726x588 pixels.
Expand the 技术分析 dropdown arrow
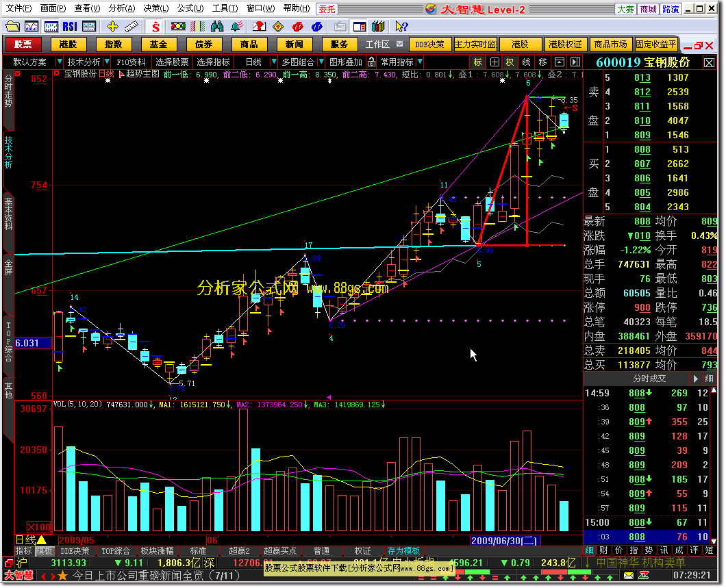pyautogui.click(x=106, y=62)
